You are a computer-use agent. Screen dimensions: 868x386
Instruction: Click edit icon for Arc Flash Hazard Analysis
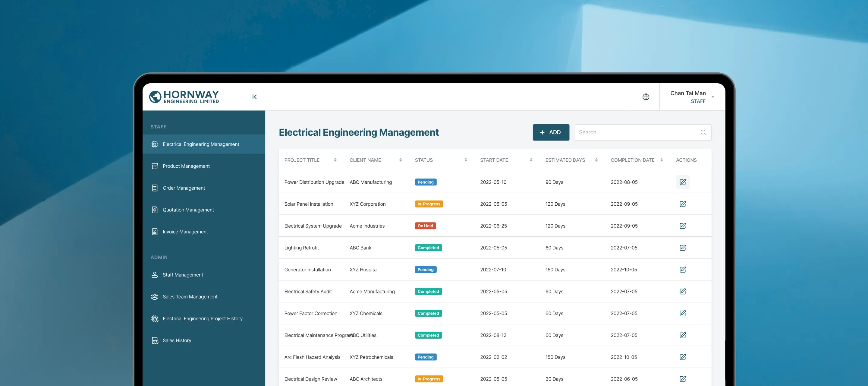pos(682,357)
